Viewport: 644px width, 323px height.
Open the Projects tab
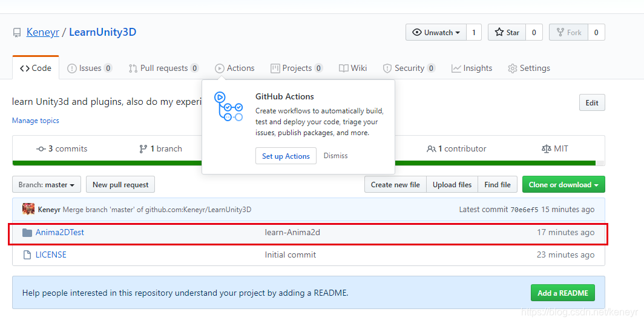[297, 68]
